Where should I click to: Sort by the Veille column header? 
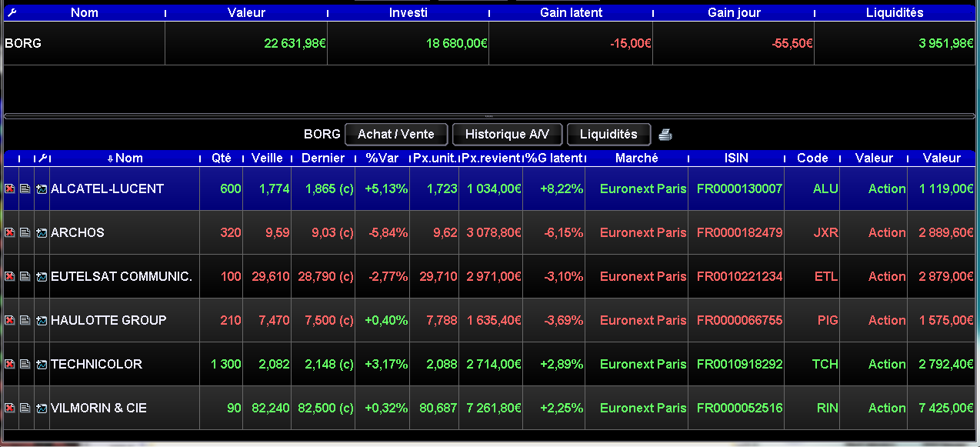pyautogui.click(x=267, y=158)
